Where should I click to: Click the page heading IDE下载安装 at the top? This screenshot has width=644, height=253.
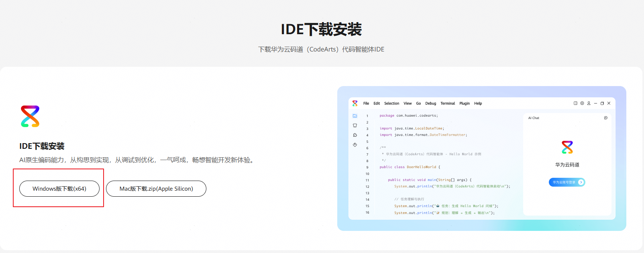(x=321, y=29)
